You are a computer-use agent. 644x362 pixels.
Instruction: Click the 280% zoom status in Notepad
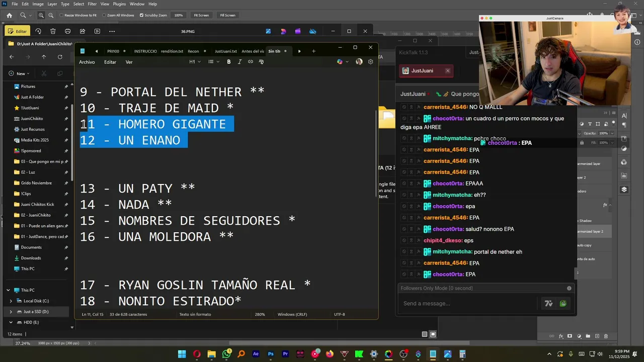260,314
